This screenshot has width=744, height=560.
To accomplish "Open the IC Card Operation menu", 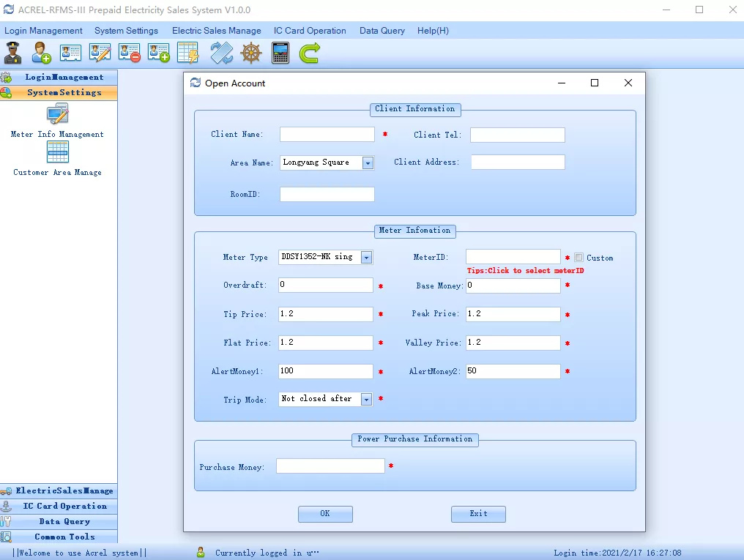I will click(310, 31).
